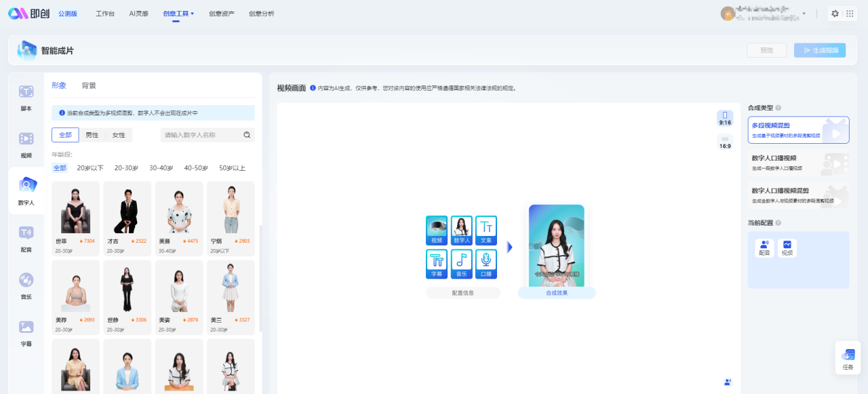
Task: Click the 口播 microphone config icon
Action: point(486,261)
